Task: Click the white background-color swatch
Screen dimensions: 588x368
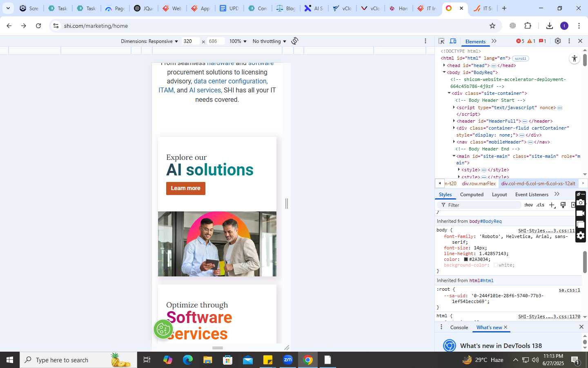Action: 495,265
